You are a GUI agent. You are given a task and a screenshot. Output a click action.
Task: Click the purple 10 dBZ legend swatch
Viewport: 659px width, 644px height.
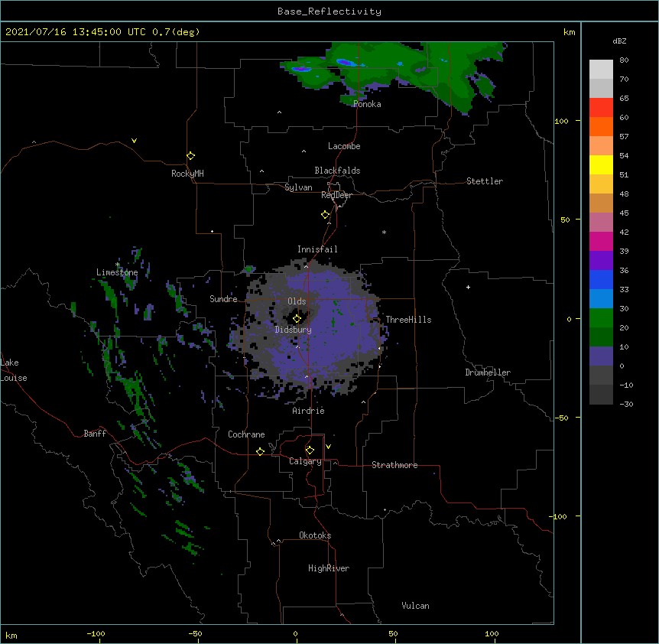(x=601, y=356)
